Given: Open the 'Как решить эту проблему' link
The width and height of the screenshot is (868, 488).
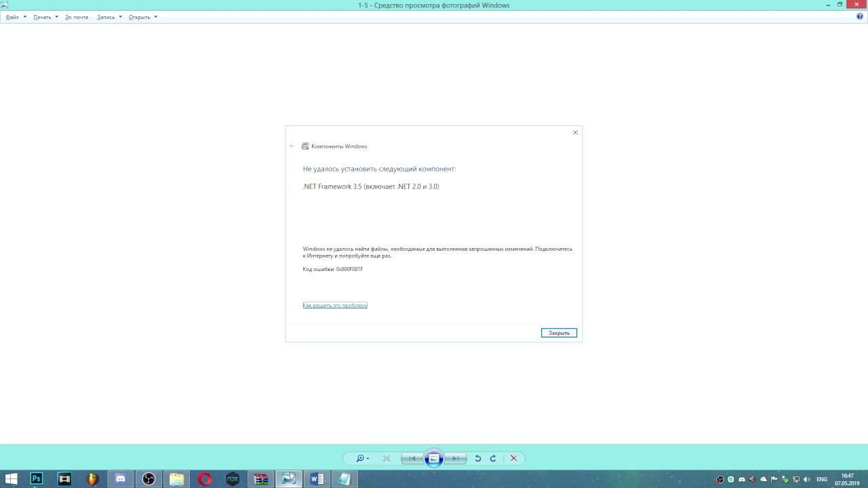Looking at the screenshot, I should tap(335, 306).
